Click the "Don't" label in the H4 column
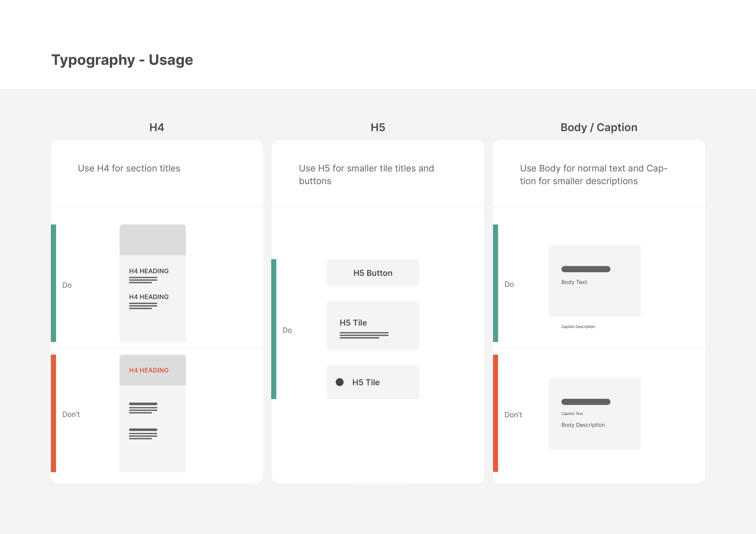The image size is (756, 534). (x=71, y=414)
